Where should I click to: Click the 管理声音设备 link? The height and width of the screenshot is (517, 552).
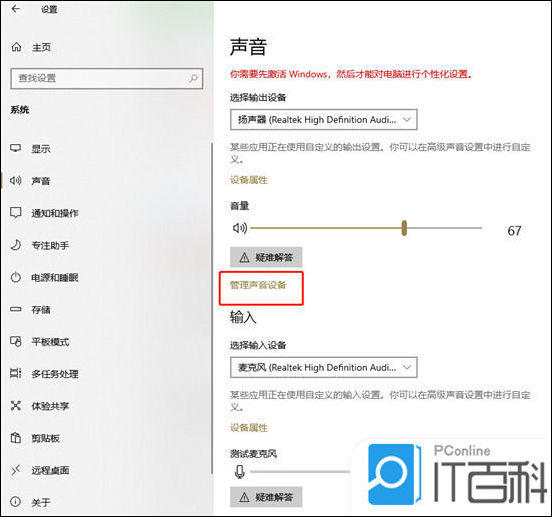(x=258, y=285)
